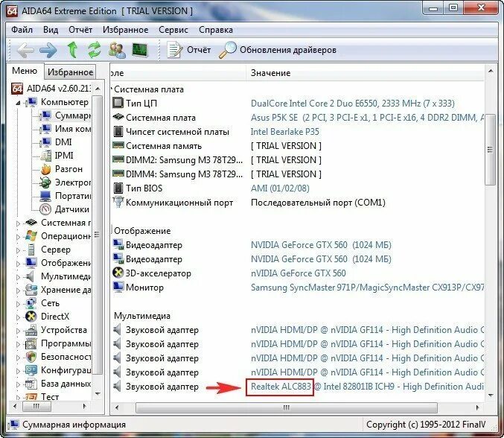Click the tree panel horizontal scrollbar thumb
Screen dimensions: 504x438
pyautogui.click(x=36, y=407)
